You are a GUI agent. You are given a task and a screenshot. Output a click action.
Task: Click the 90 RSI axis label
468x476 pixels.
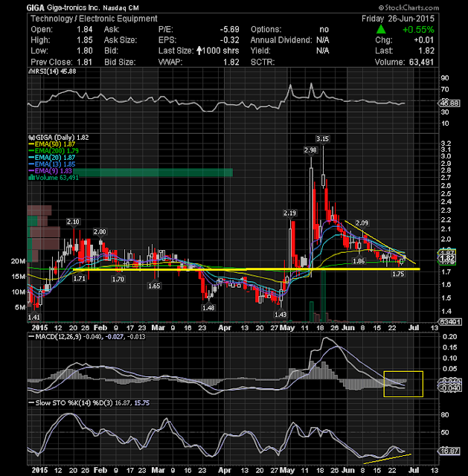coord(445,78)
